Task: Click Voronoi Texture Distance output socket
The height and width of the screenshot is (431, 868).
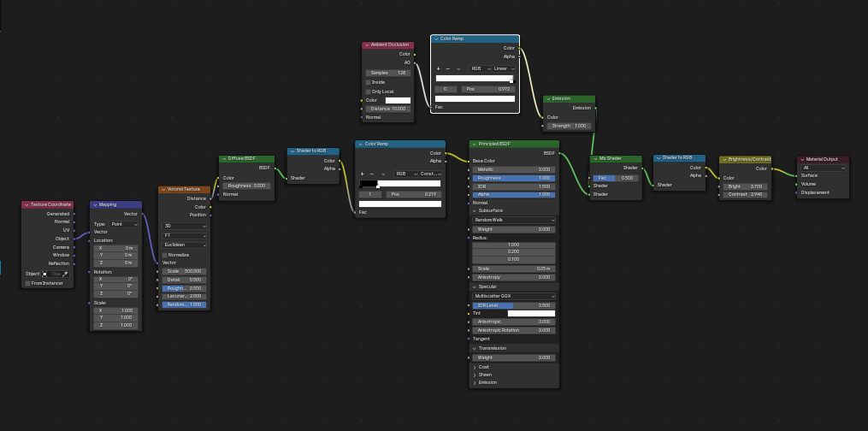Action: [x=210, y=198]
